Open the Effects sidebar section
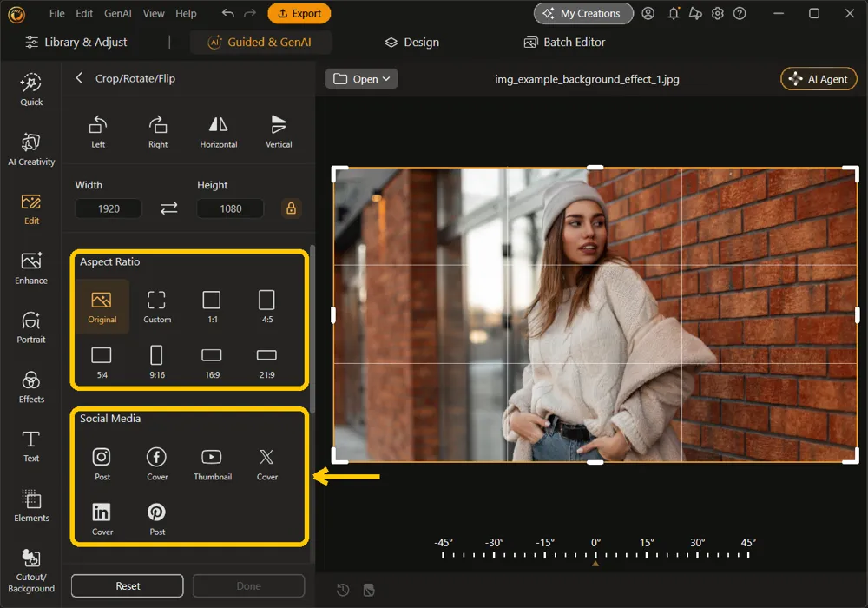868x608 pixels. click(x=31, y=387)
